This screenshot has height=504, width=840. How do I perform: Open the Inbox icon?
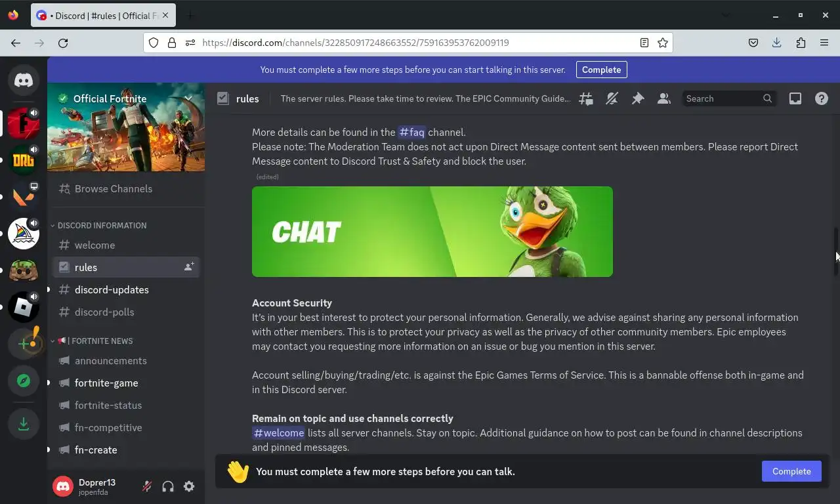coord(795,98)
